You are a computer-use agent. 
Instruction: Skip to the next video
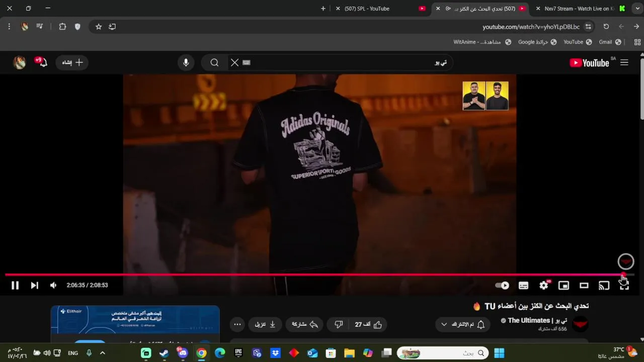click(34, 286)
